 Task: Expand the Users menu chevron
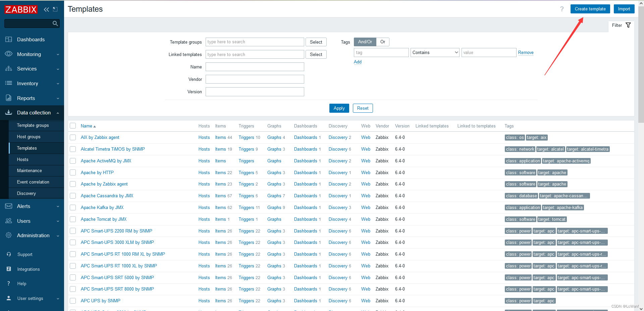[x=58, y=221]
